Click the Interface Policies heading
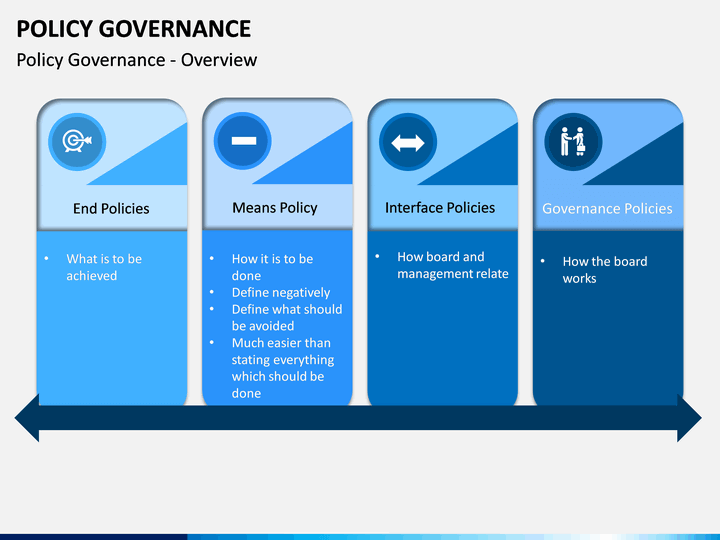 [x=440, y=208]
